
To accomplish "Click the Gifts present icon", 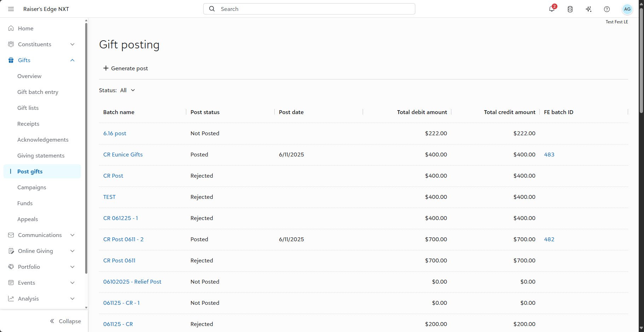I will [x=11, y=60].
